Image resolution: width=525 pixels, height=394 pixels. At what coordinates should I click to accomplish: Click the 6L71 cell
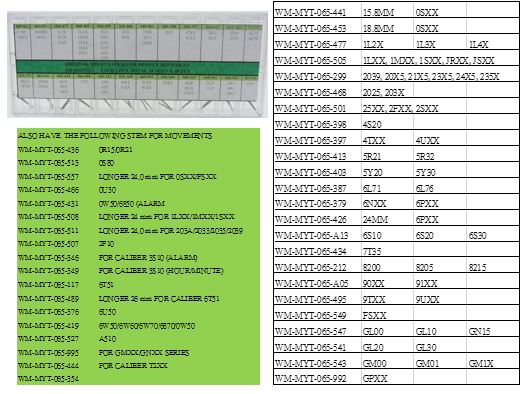387,185
